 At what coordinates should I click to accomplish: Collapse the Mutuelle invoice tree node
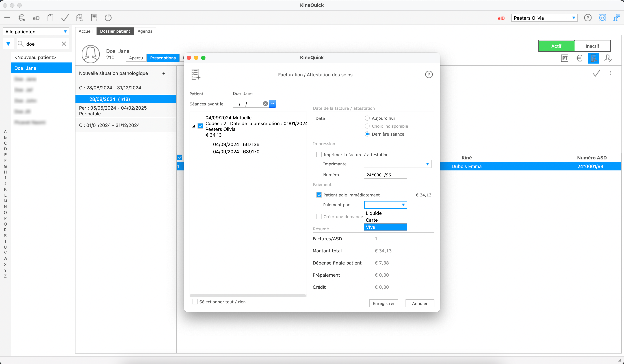193,126
